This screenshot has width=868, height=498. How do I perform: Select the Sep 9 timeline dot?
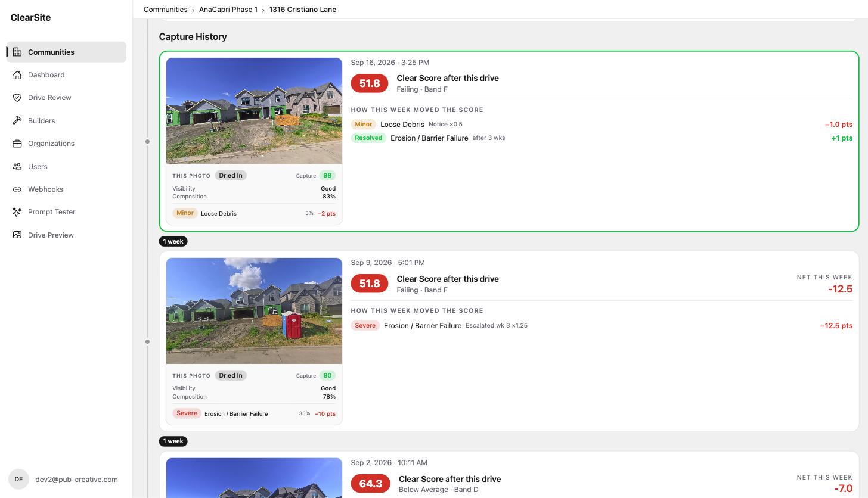pos(147,342)
